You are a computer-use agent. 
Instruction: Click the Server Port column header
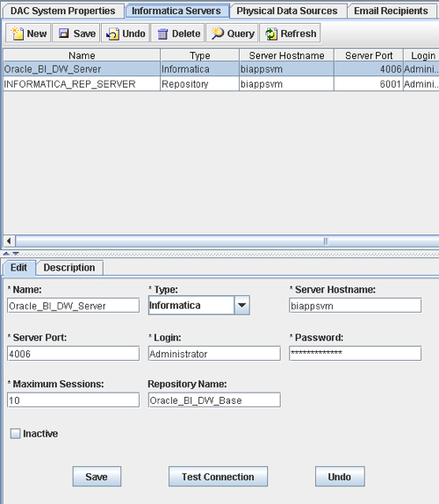click(368, 55)
